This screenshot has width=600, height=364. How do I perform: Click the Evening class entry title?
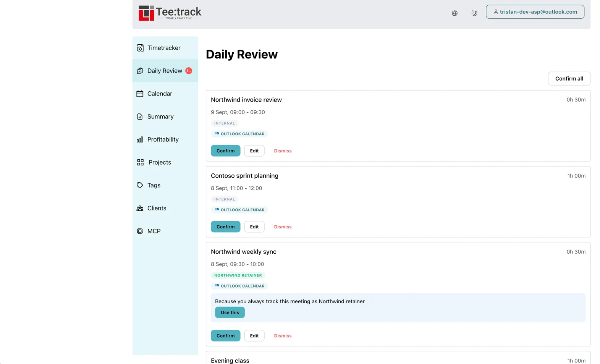coord(230,361)
